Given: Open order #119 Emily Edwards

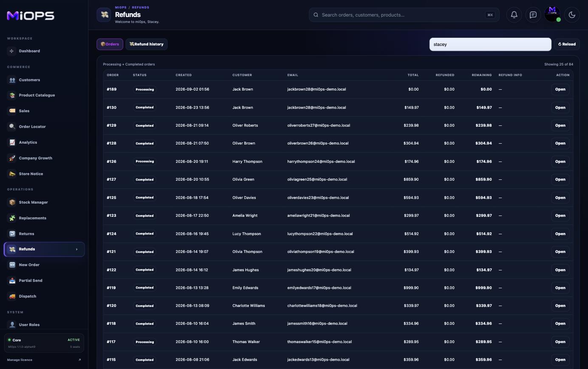Looking at the screenshot, I should pos(560,288).
